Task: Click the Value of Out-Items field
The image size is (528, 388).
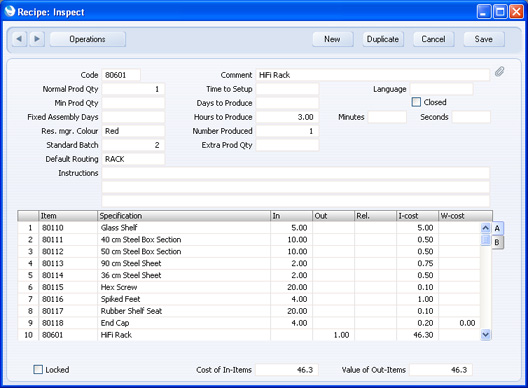Action: tap(441, 369)
